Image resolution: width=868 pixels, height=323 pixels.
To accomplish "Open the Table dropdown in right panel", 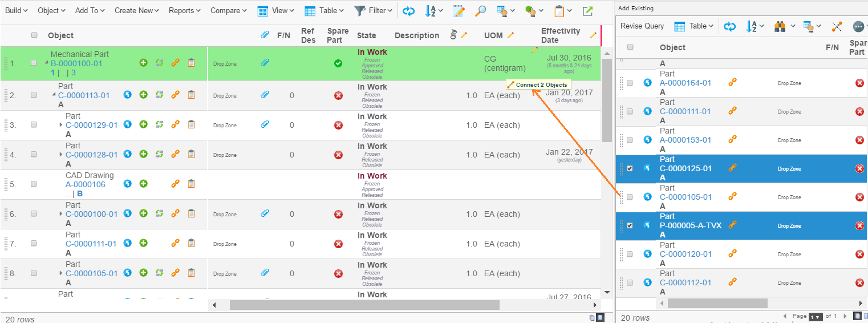I will (x=694, y=26).
